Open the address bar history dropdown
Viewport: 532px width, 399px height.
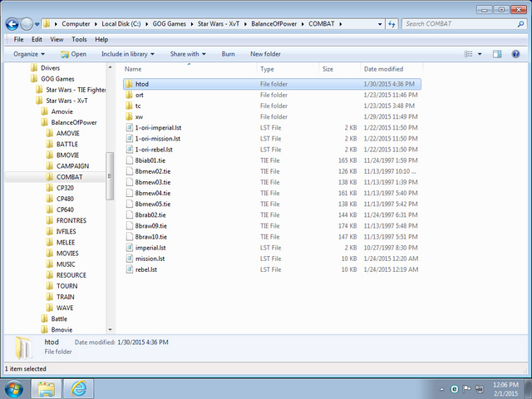coord(380,24)
